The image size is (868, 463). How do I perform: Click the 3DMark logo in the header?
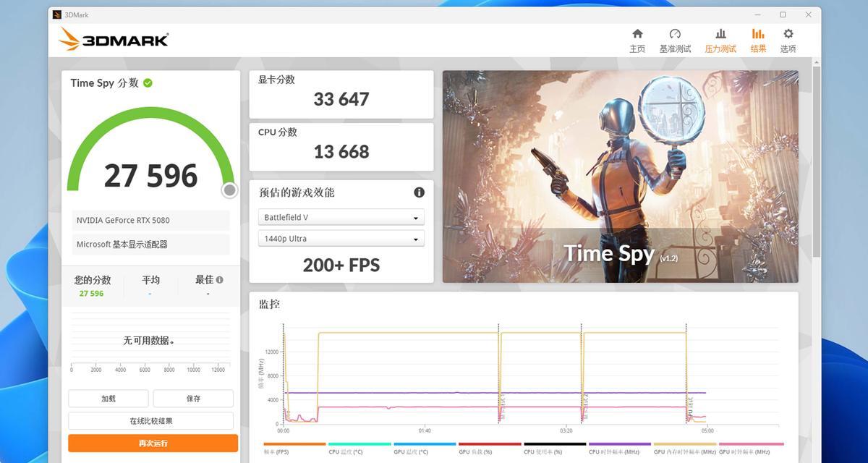tap(114, 39)
